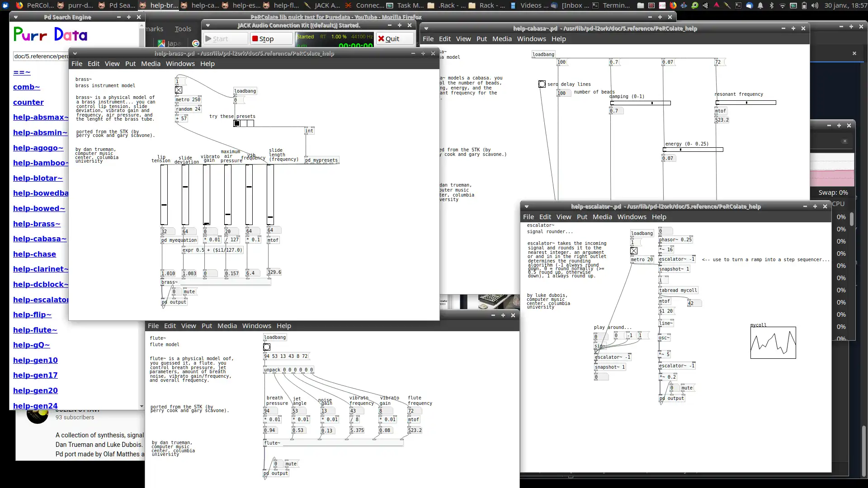
Task: Open Put menu in flute patch window
Action: 207,326
